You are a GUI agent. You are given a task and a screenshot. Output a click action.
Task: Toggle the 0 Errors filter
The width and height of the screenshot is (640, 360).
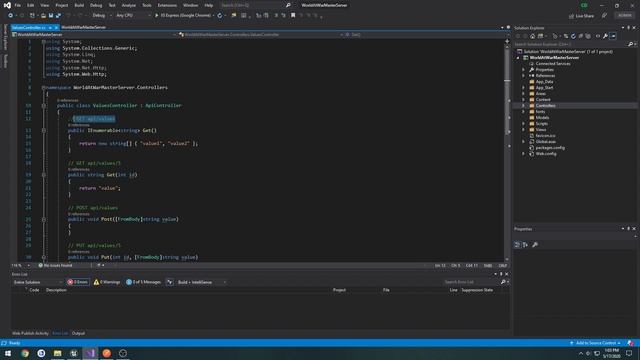(x=78, y=282)
